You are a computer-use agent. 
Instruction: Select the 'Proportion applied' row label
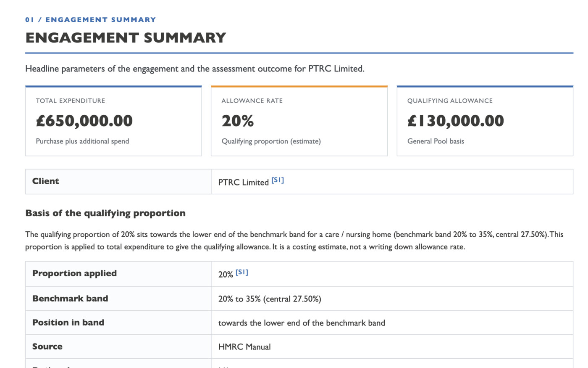click(x=74, y=273)
